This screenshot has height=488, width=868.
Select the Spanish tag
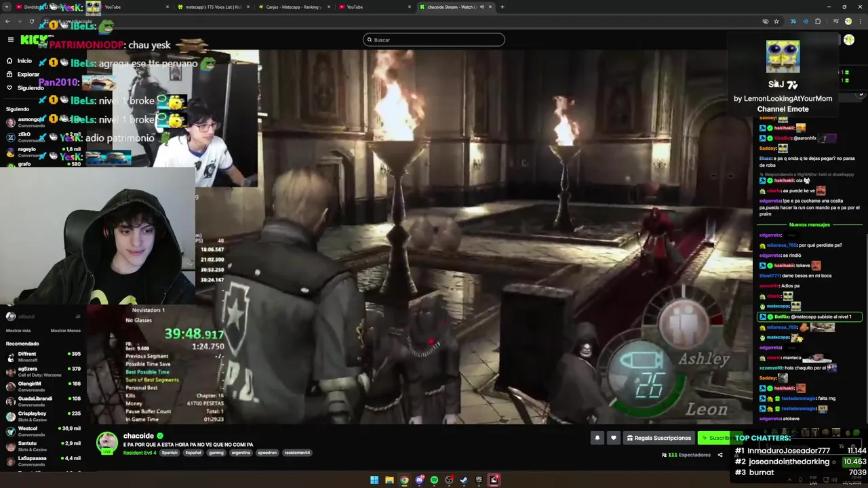point(170,453)
